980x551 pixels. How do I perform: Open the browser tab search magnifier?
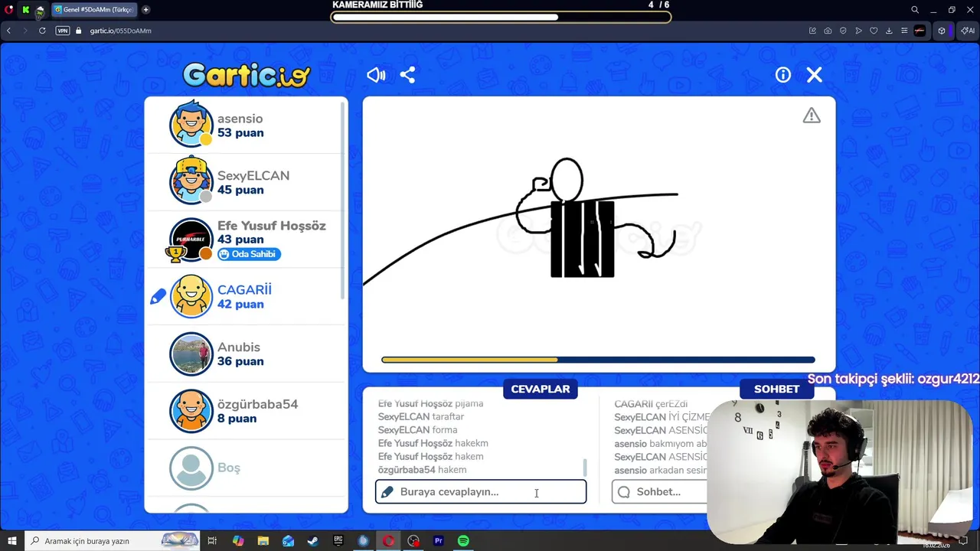[914, 10]
